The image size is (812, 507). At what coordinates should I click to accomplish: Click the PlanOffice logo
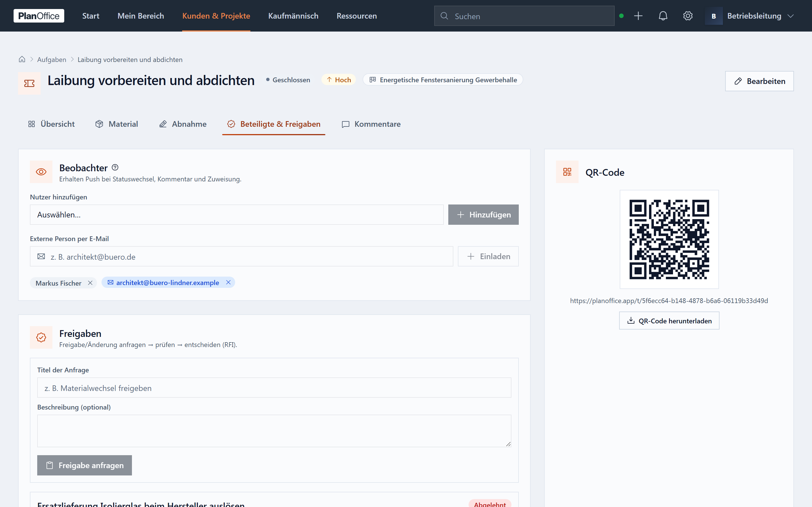pos(39,16)
